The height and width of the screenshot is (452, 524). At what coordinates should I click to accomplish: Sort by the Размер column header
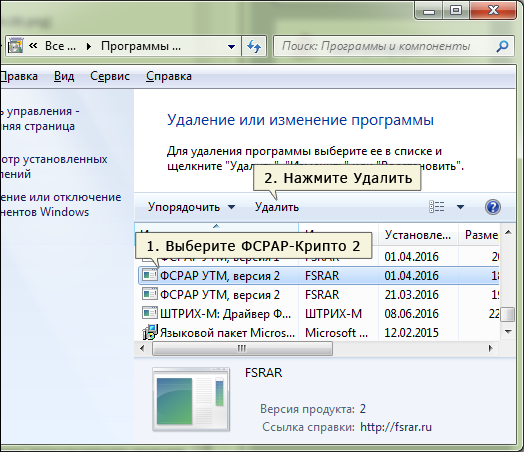click(479, 235)
